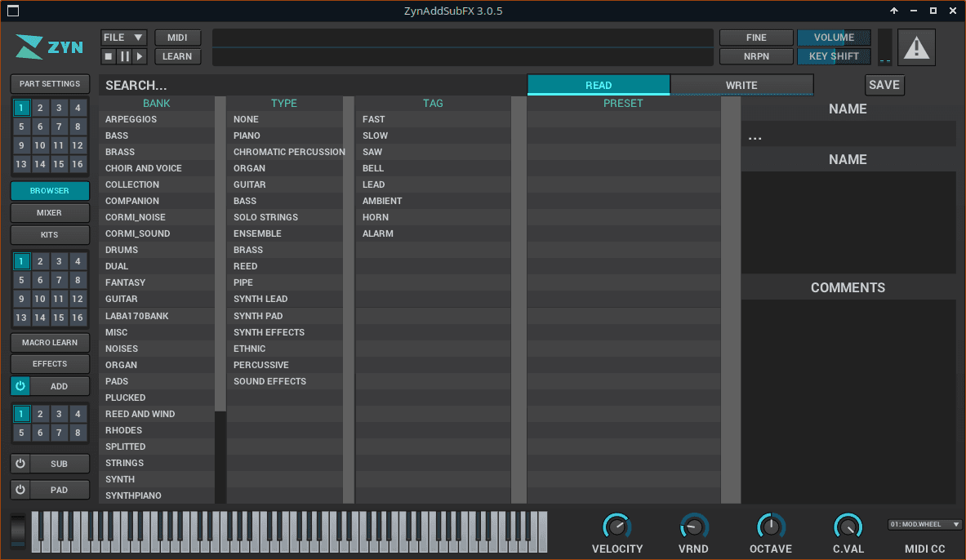Enable the PAD synth power button
Screen dimensions: 966x560
pyautogui.click(x=20, y=490)
